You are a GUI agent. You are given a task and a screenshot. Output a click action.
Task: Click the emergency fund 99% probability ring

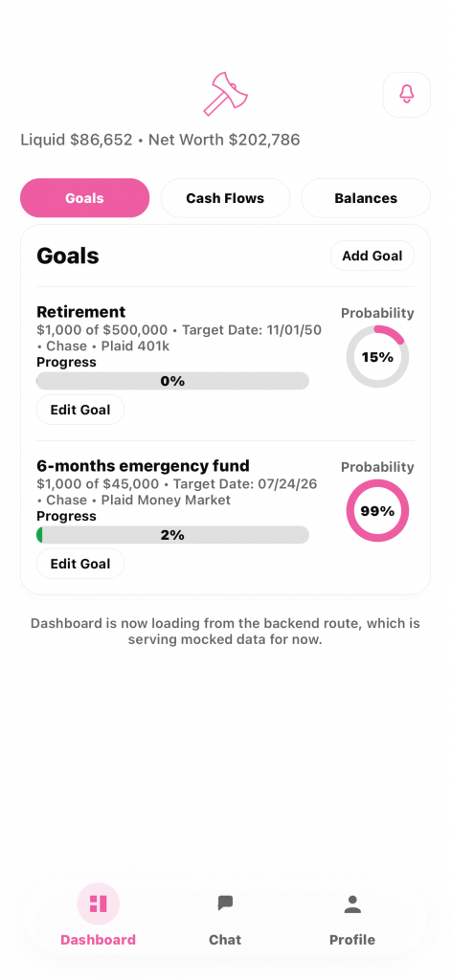coord(378,511)
